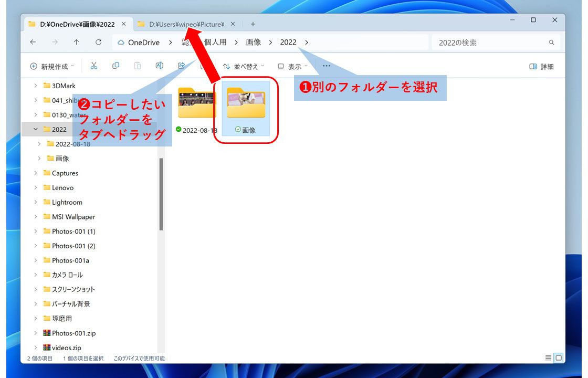Expand the Captures tree node
This screenshot has width=588, height=378.
click(36, 173)
